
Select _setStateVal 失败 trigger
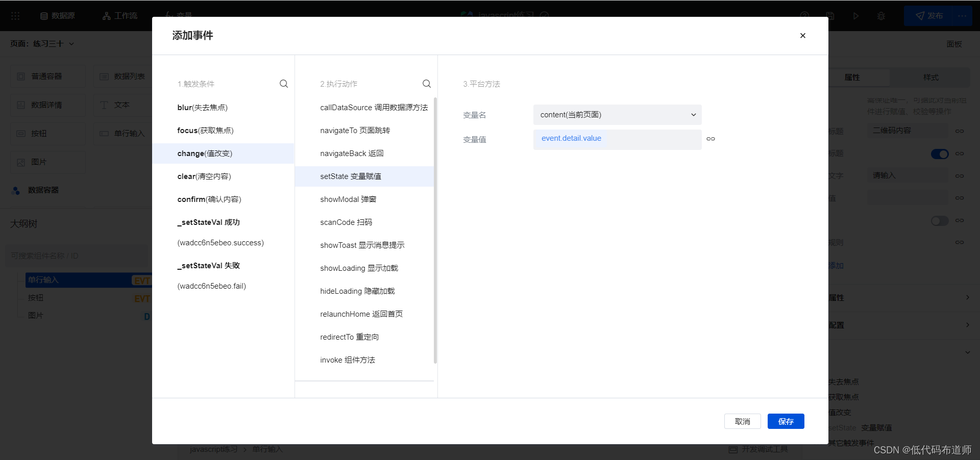tap(223, 275)
